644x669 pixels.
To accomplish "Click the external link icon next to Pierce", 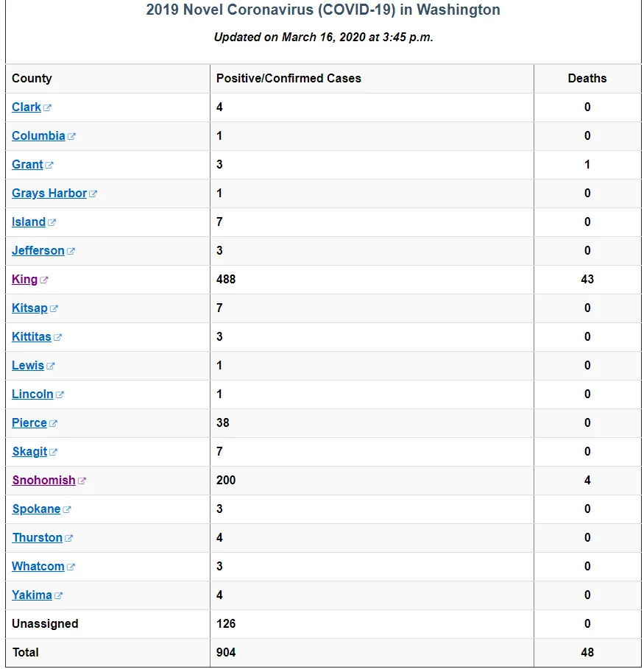I will tap(53, 423).
